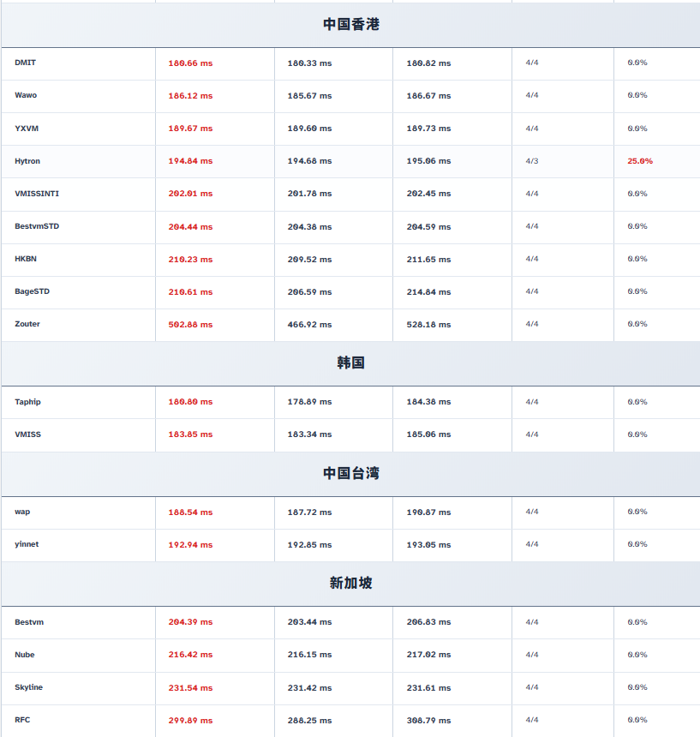Select the Wawo provider row label

point(26,95)
